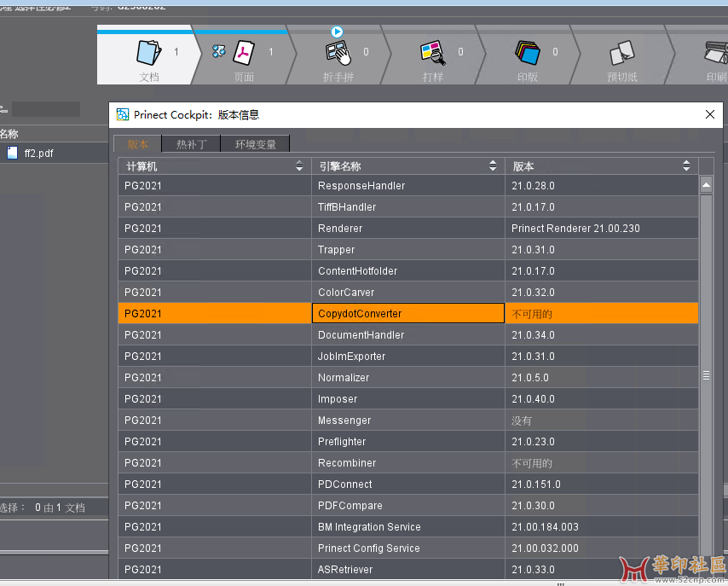The width and height of the screenshot is (728, 586).
Task: Select the 版本 tab
Action: pos(137,144)
